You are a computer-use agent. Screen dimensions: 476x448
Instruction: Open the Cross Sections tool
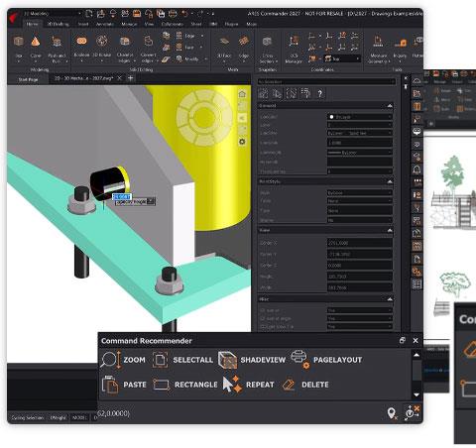(267, 49)
